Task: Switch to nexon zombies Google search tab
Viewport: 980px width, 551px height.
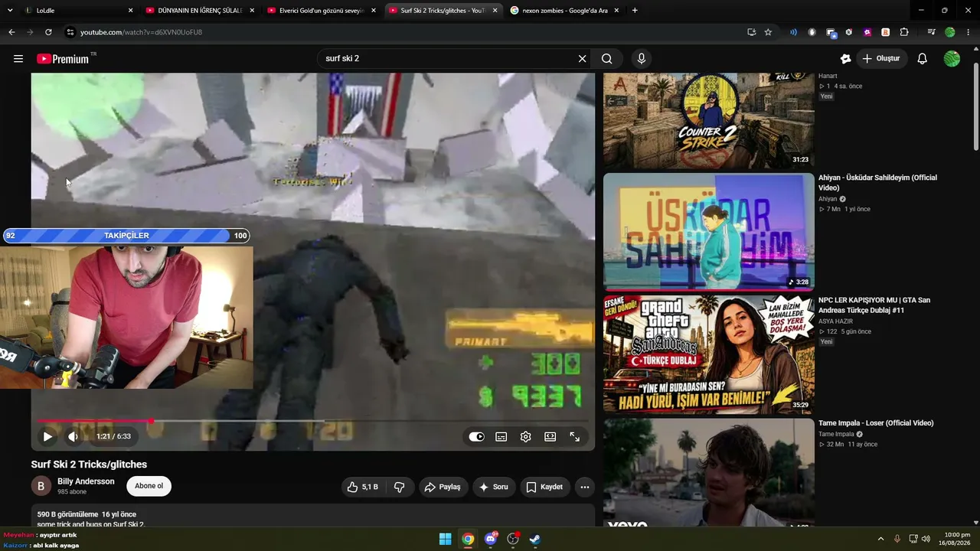Action: click(565, 11)
